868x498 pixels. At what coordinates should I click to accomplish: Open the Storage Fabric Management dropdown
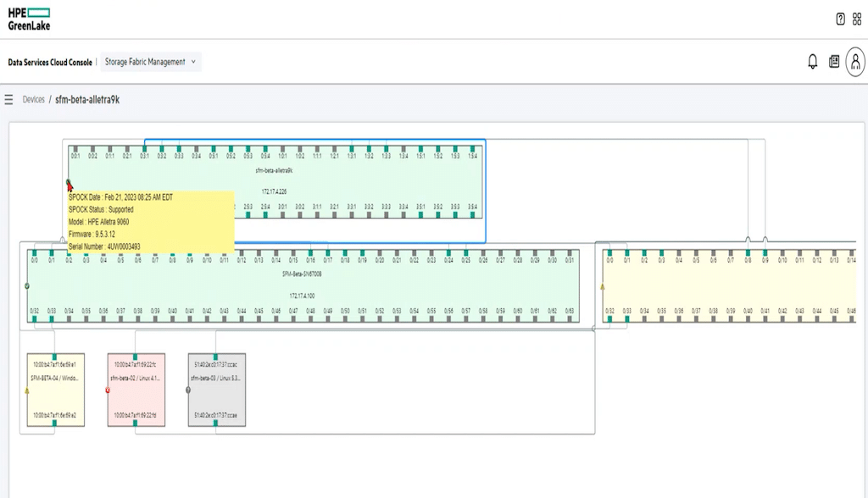[151, 62]
